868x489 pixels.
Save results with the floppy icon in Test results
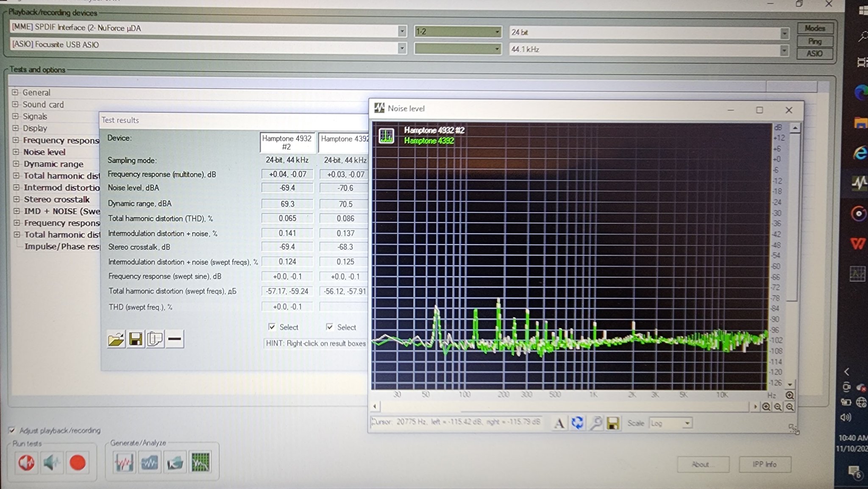pos(136,339)
